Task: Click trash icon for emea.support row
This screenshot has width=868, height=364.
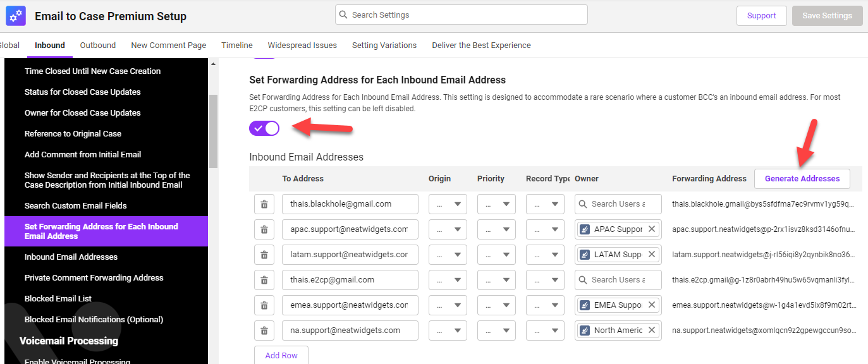Action: pyautogui.click(x=264, y=305)
